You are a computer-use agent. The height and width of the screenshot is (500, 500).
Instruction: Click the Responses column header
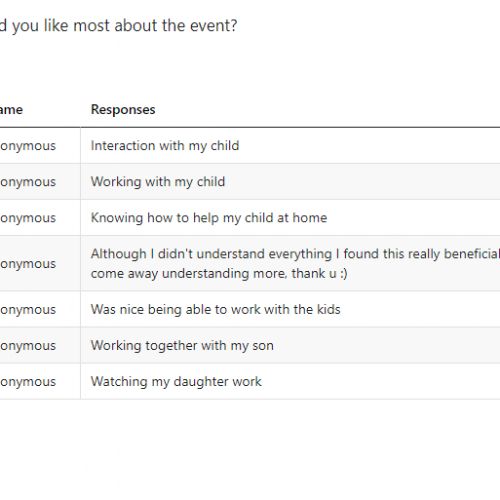(x=123, y=109)
